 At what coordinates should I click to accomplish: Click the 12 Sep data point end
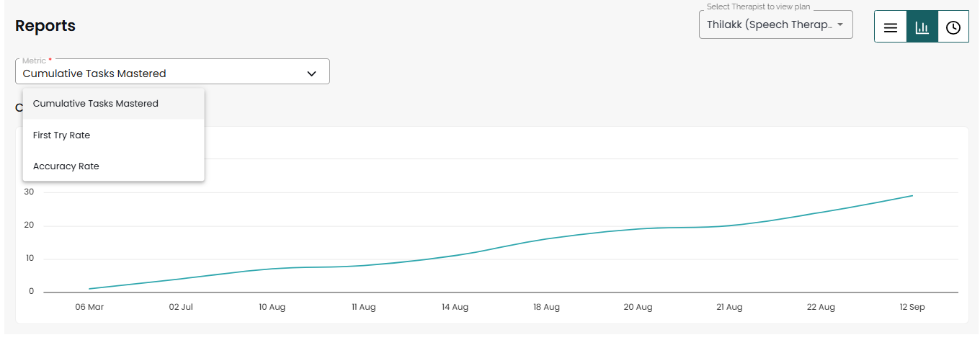pyautogui.click(x=912, y=196)
